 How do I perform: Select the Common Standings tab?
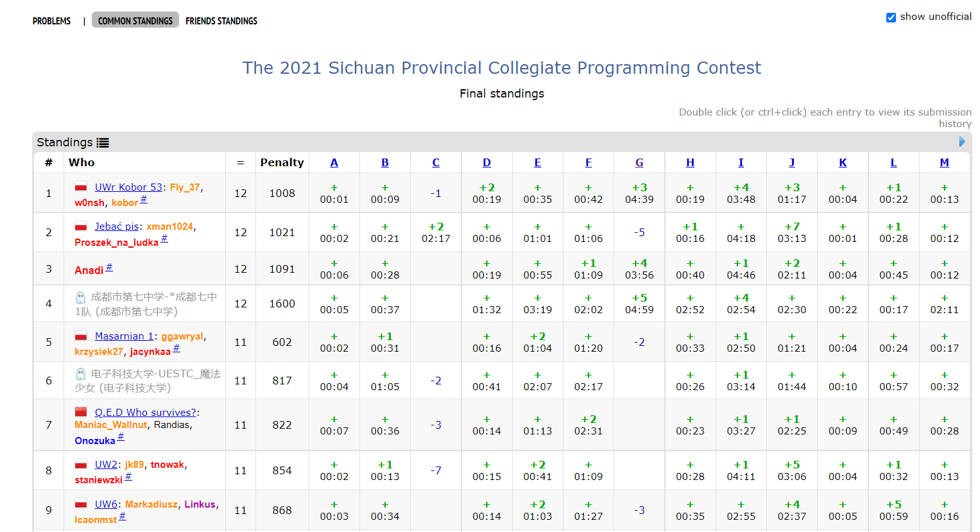coord(135,21)
